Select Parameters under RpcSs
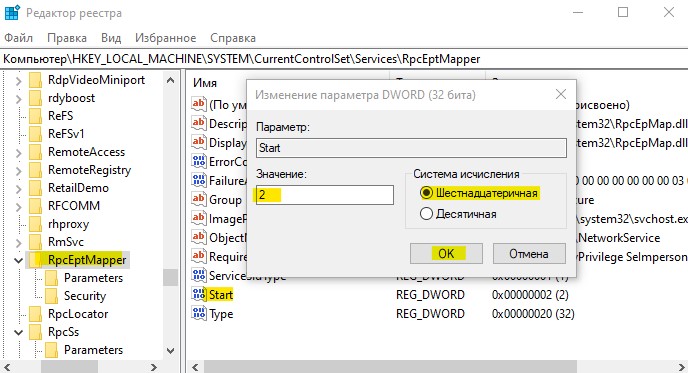The height and width of the screenshot is (373, 688). [x=93, y=350]
